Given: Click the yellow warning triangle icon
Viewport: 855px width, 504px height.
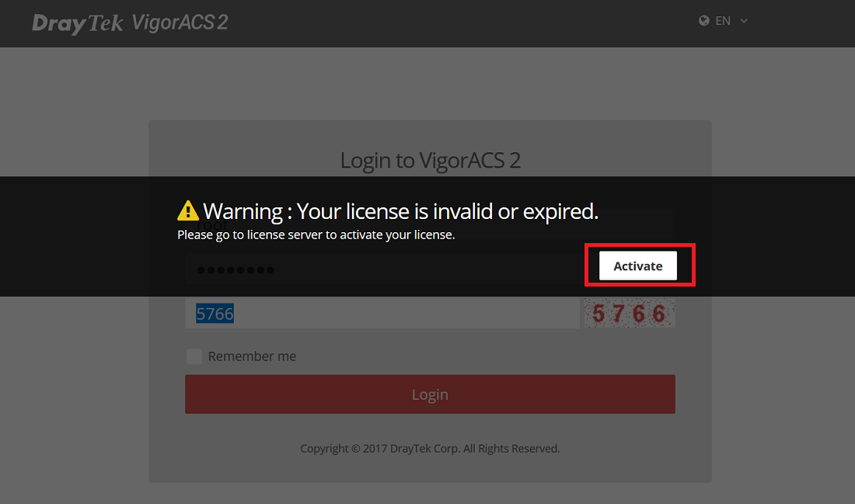Looking at the screenshot, I should [x=187, y=211].
